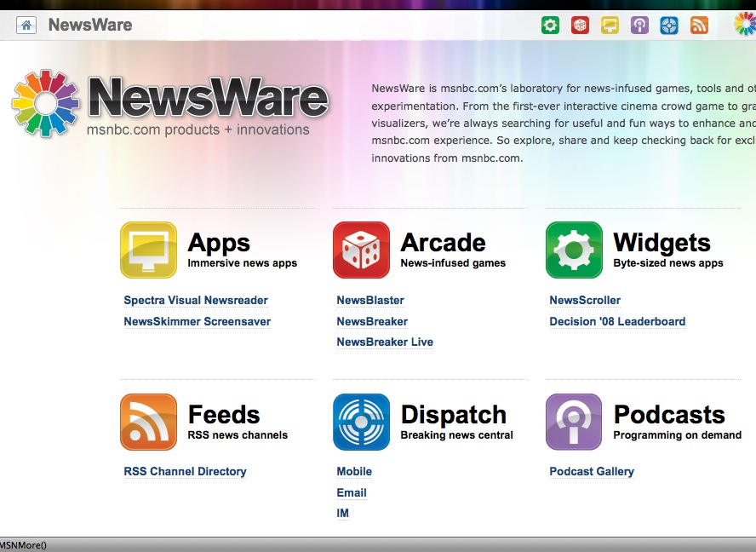Open the orange RSS Feeds icon in top bar

699,25
